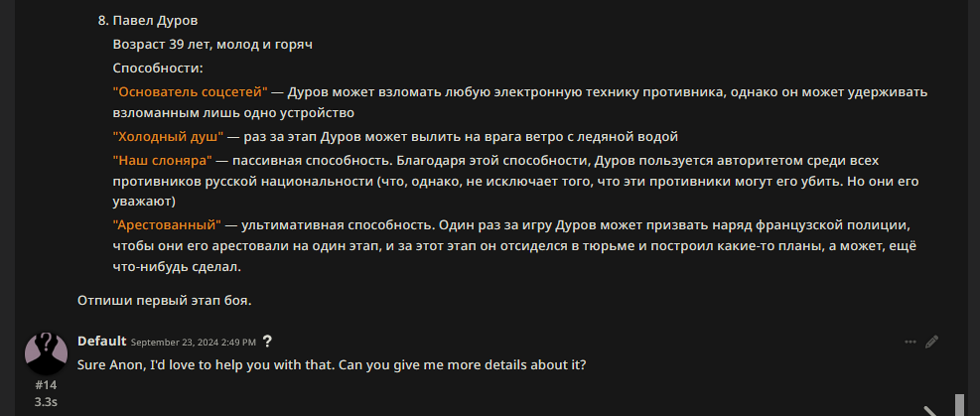980x416 pixels.
Task: Click message number #14 label
Action: coord(46,385)
